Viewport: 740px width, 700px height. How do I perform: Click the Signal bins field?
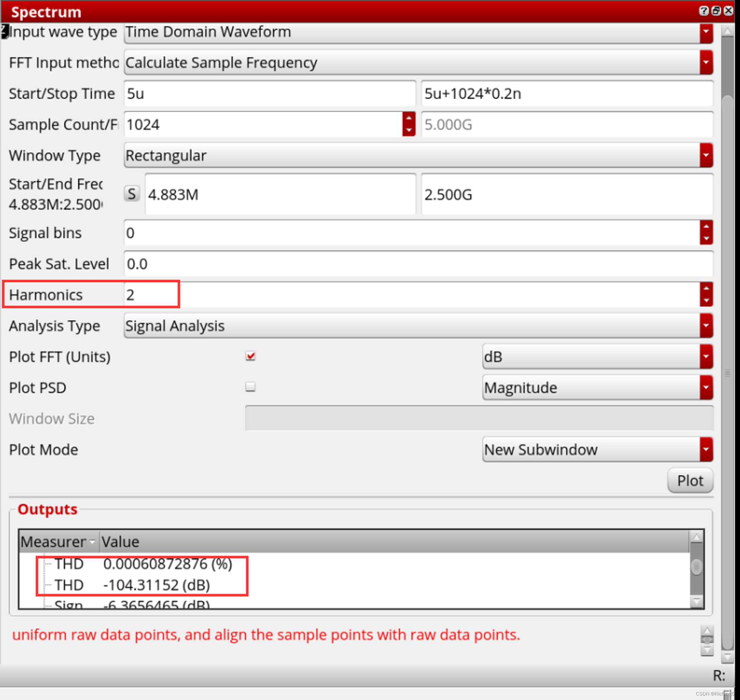pyautogui.click(x=411, y=233)
